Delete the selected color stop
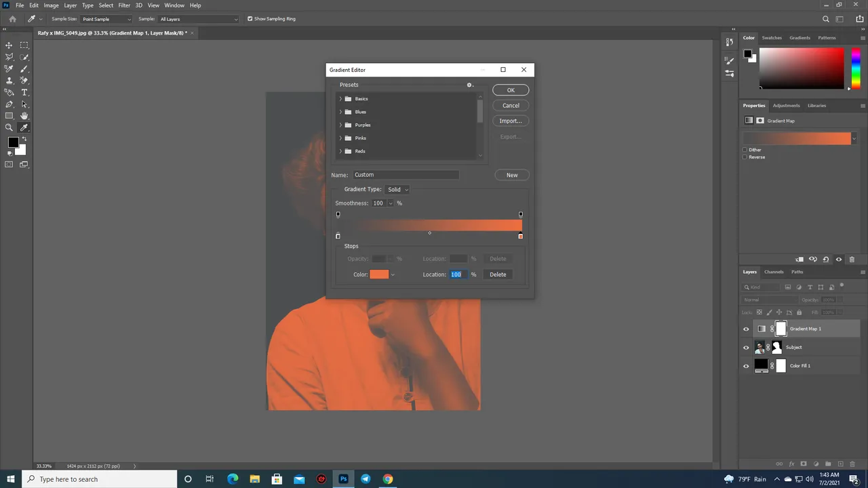Image resolution: width=868 pixels, height=488 pixels. [x=498, y=274]
